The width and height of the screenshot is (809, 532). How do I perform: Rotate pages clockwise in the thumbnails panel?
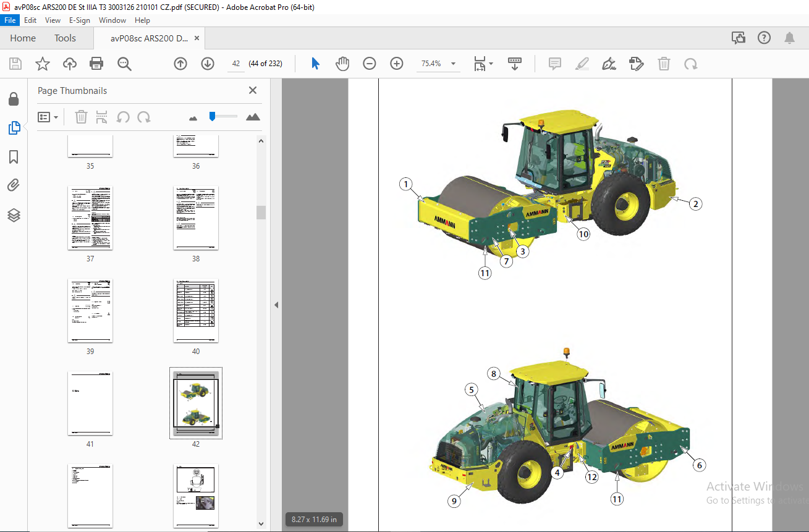(144, 117)
